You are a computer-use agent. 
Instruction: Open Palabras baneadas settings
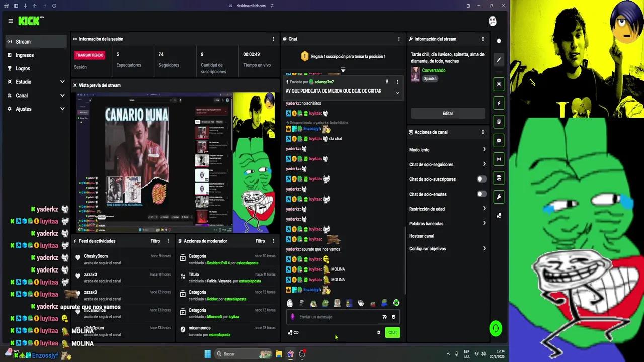tap(447, 223)
